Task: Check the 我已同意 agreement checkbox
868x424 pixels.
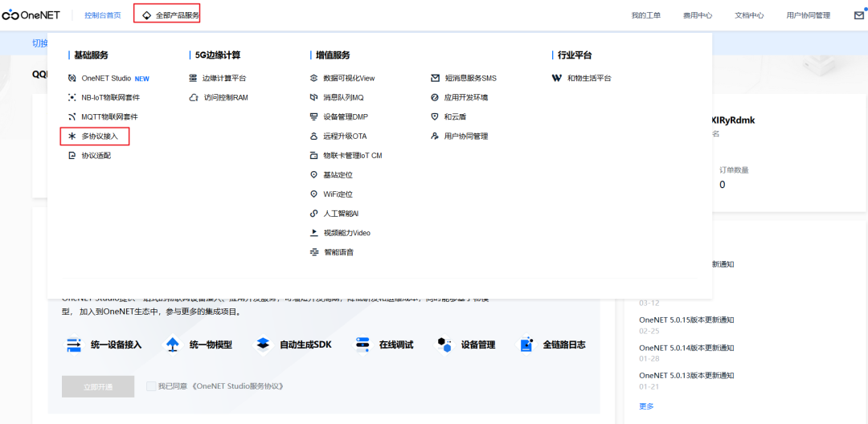Action: 150,386
